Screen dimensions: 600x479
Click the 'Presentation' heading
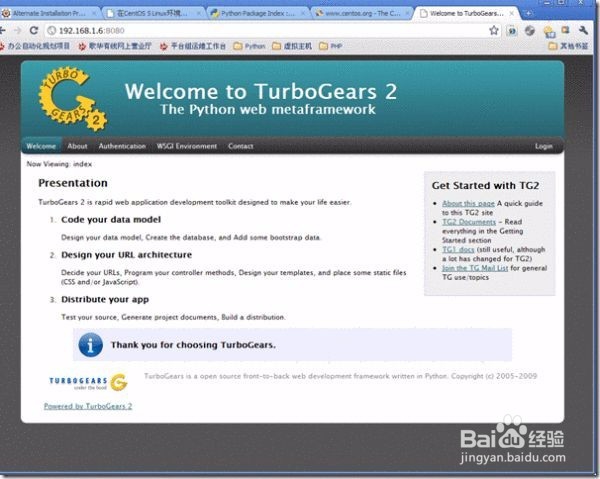pyautogui.click(x=73, y=183)
